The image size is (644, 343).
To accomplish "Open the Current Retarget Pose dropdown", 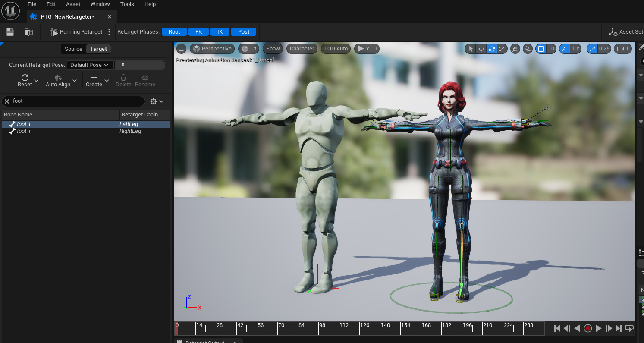I will 90,65.
